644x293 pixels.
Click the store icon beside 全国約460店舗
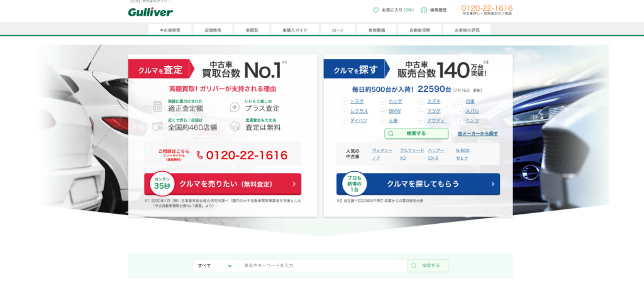(157, 125)
